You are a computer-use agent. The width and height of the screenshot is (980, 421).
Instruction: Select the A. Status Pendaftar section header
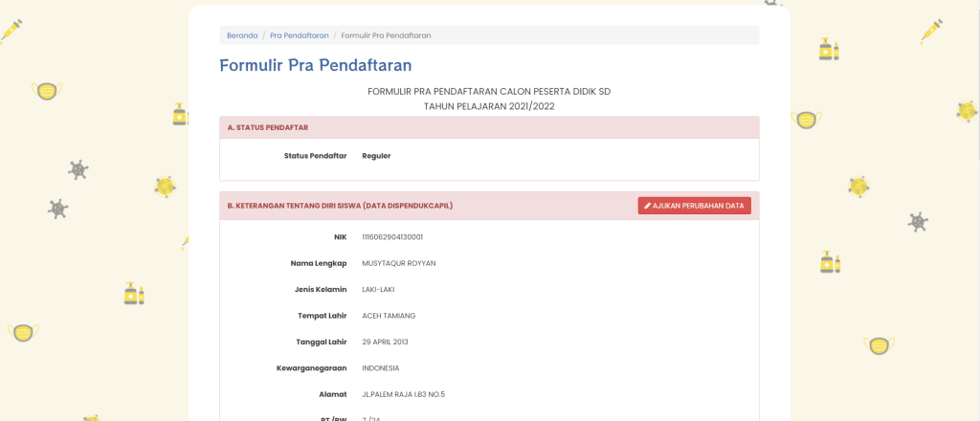click(x=268, y=127)
